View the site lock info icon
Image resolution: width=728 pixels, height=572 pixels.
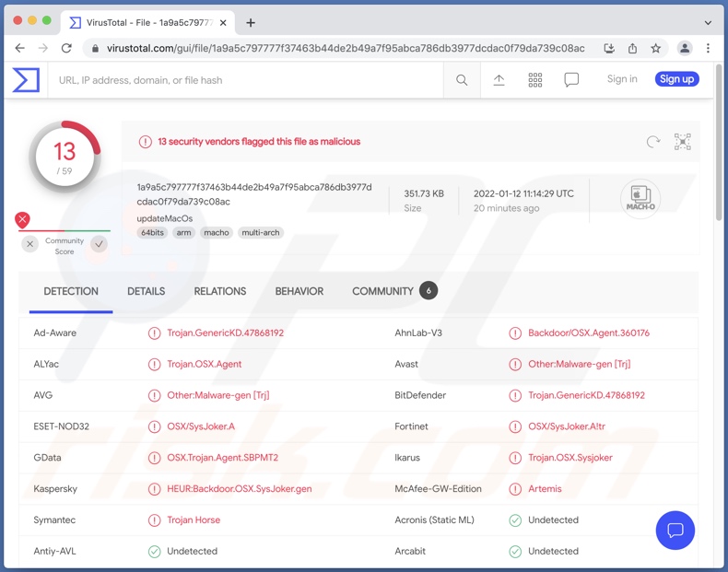coord(95,48)
